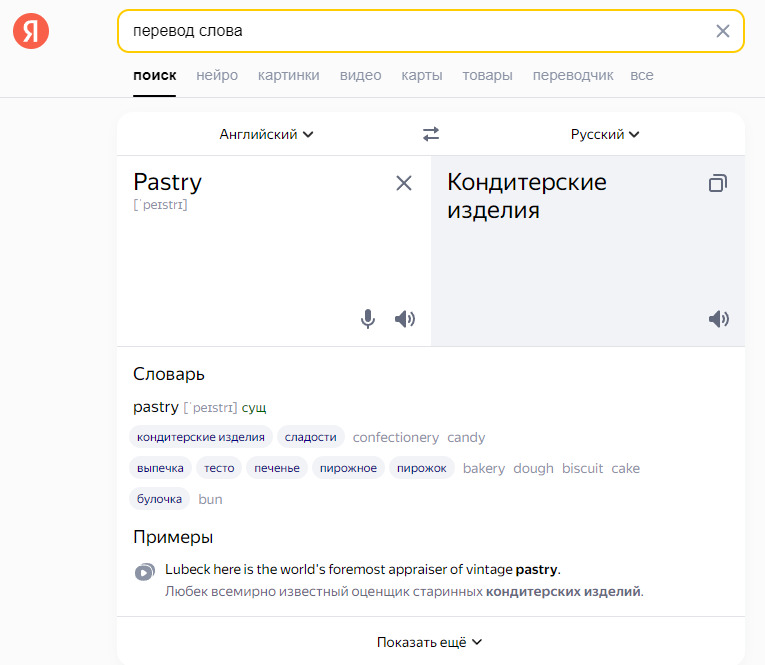Open the target language dropdown Русский
This screenshot has height=665, width=765.
(x=605, y=134)
